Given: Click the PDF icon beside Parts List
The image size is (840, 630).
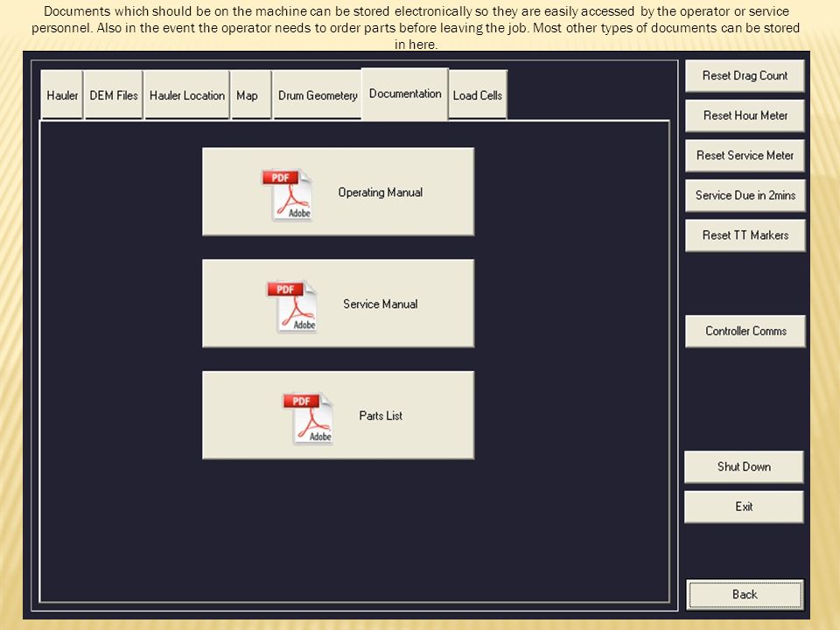Looking at the screenshot, I should (308, 418).
